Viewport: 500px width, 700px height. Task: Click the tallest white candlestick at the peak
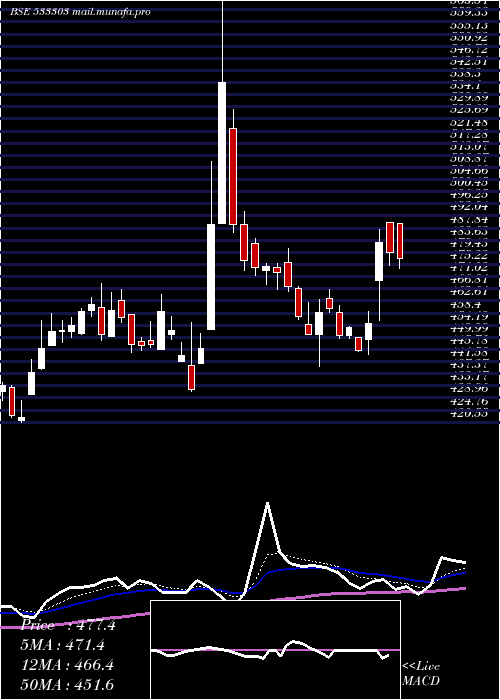coord(222,153)
